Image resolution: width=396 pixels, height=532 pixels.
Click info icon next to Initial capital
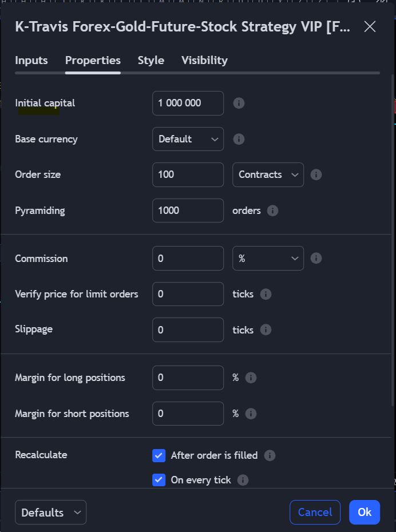[x=239, y=103]
